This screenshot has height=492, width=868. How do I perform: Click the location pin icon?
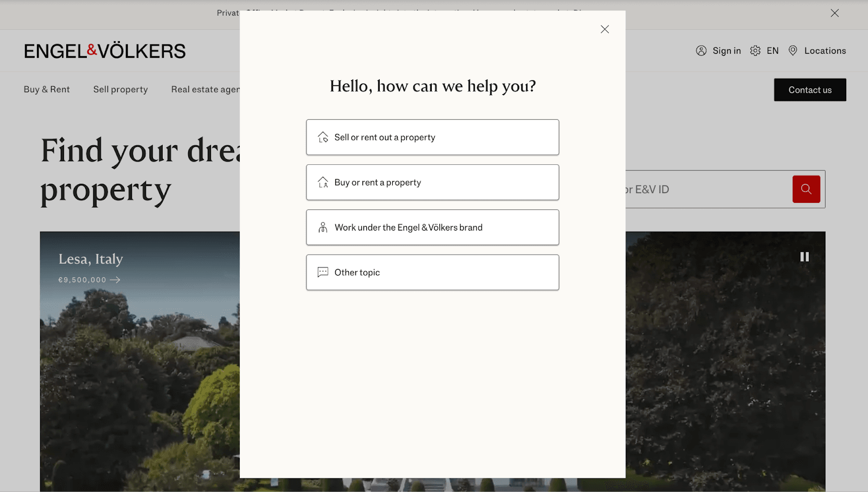coord(793,51)
